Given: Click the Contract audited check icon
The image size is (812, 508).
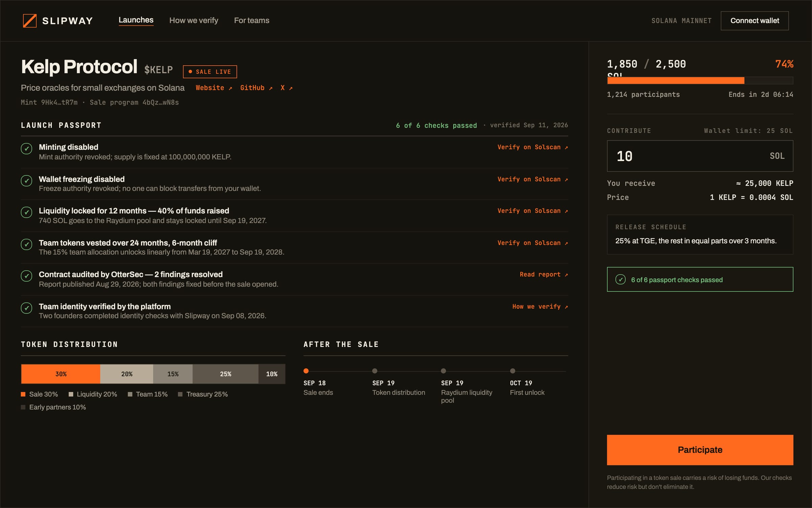Looking at the screenshot, I should coord(26,276).
